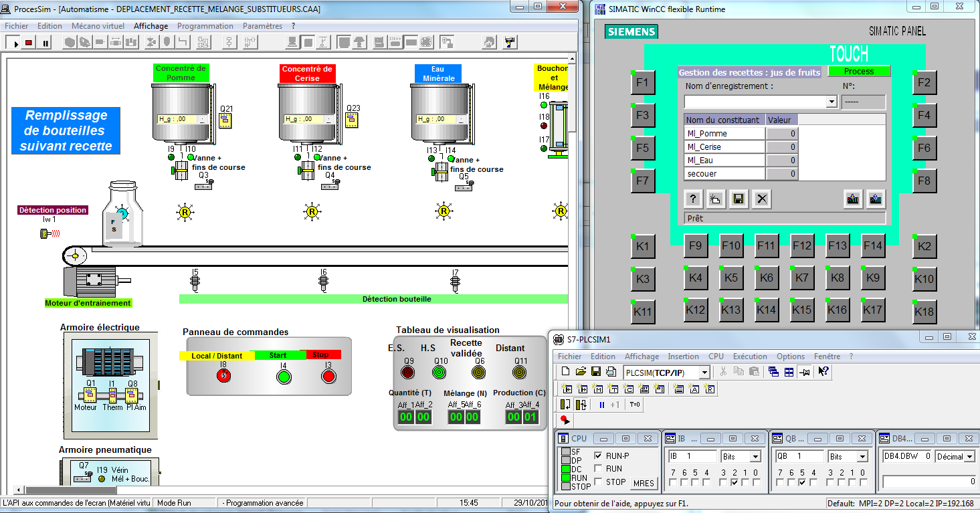Click the Q23 valve icon beside the Cerise tank
980x513 pixels.
point(352,120)
